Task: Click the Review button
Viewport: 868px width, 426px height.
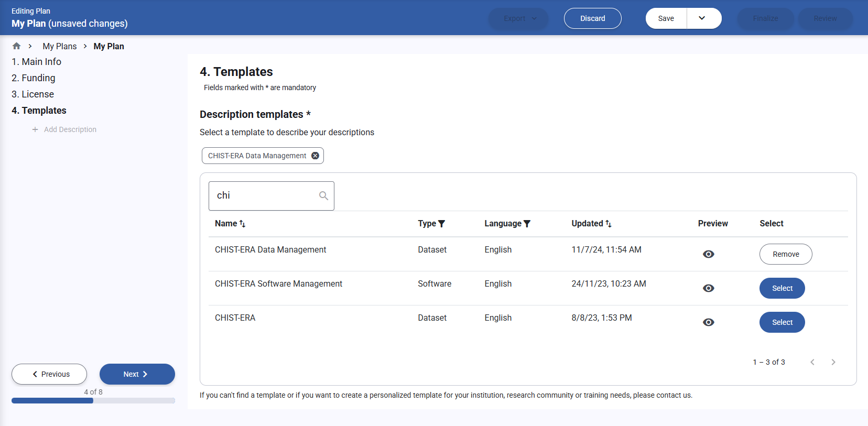Action: pyautogui.click(x=825, y=18)
